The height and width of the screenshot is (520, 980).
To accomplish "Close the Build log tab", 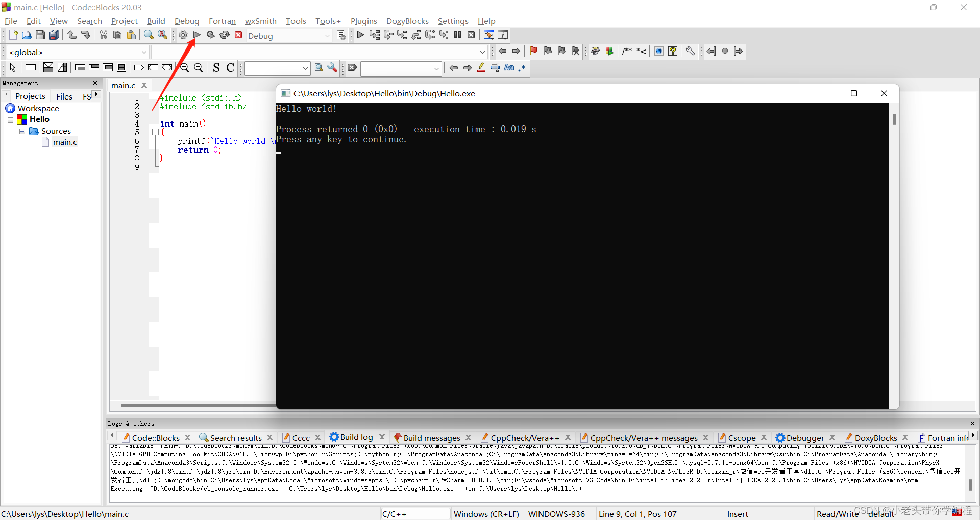I will [382, 437].
